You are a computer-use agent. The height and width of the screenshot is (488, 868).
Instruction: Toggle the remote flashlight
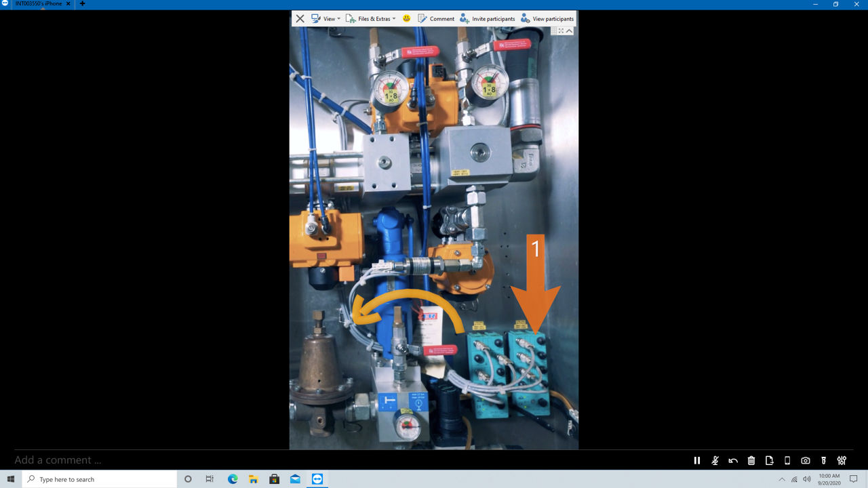click(824, 461)
